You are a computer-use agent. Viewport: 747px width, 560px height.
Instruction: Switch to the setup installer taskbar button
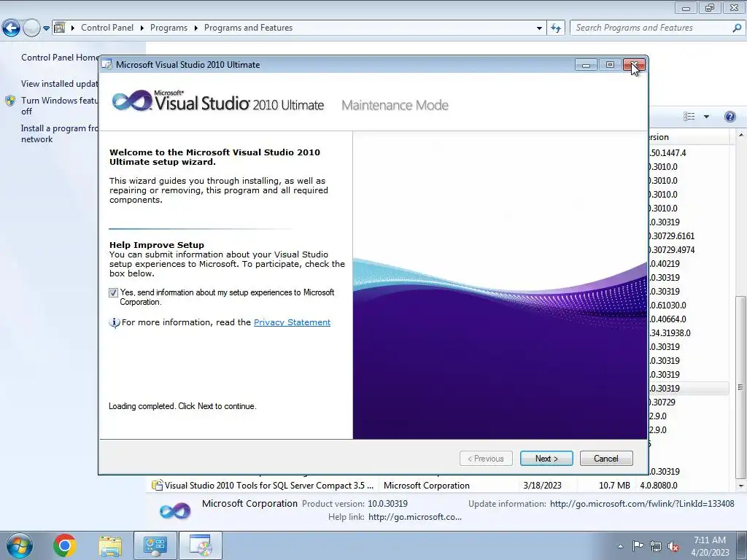(200, 545)
